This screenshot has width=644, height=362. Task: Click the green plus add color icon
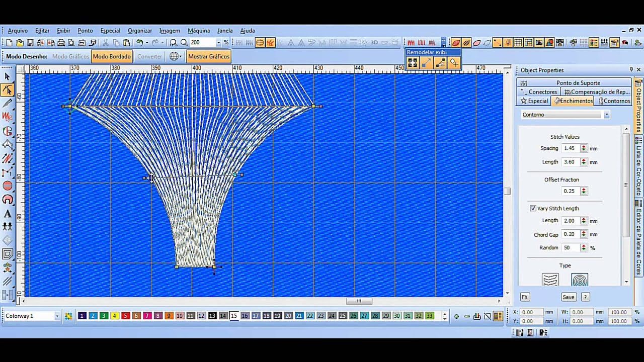click(x=456, y=316)
